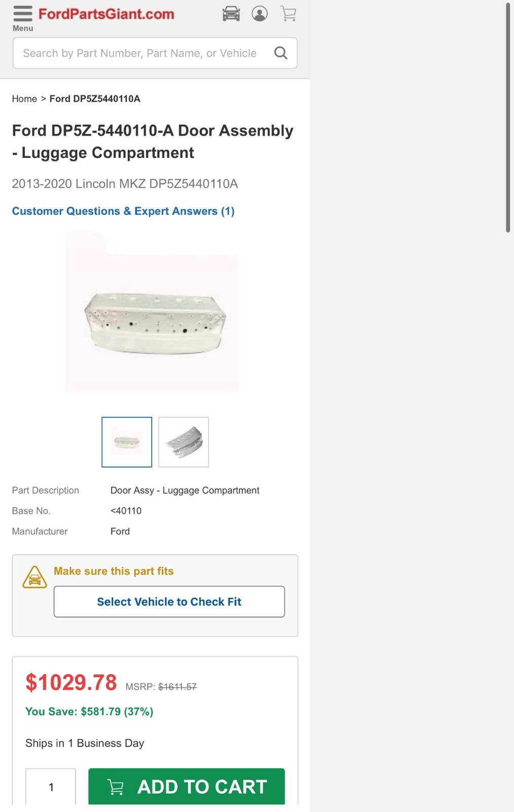Click the FordPartsGiant.com logo
Viewport: 514px width, 812px height.
(106, 14)
